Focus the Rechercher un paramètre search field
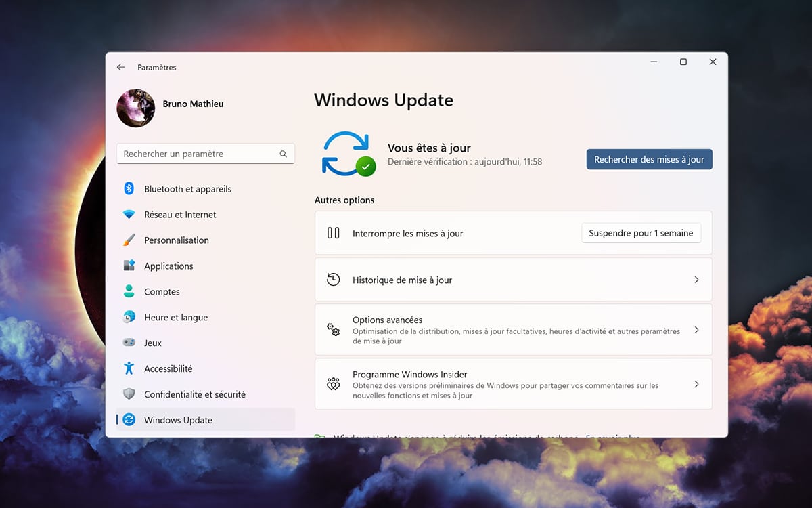The image size is (812, 508). (x=206, y=154)
